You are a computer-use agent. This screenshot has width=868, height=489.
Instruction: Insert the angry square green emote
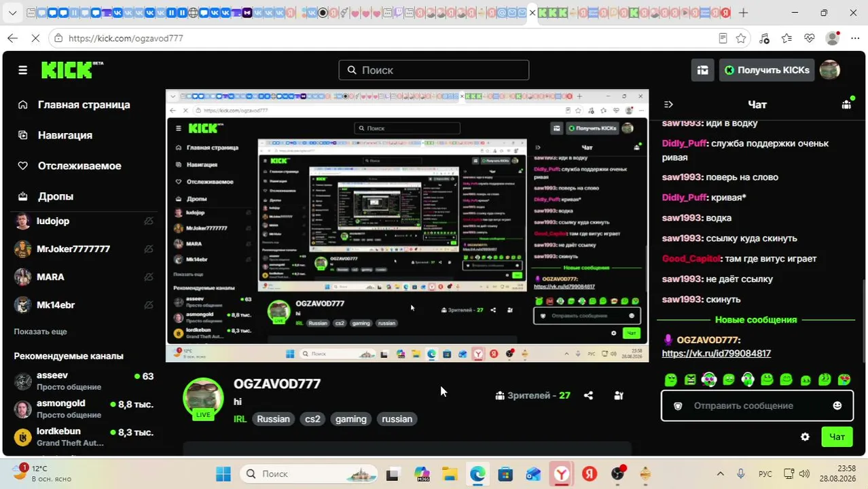690,380
